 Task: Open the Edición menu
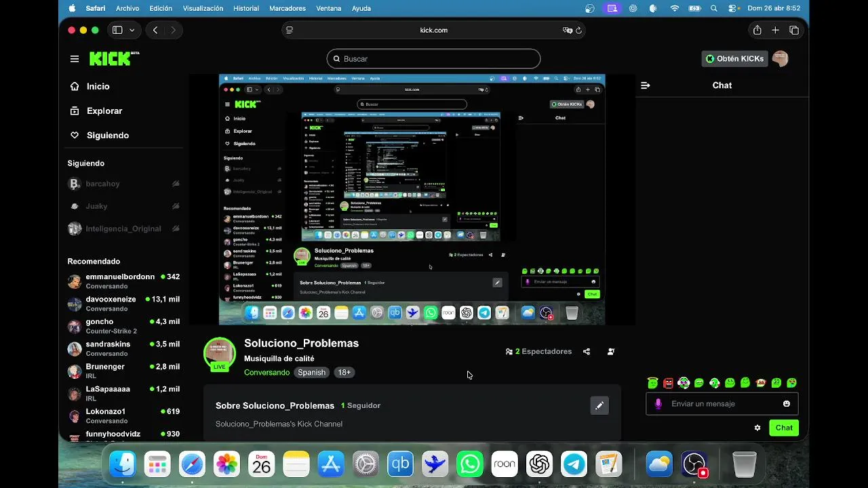pos(161,8)
